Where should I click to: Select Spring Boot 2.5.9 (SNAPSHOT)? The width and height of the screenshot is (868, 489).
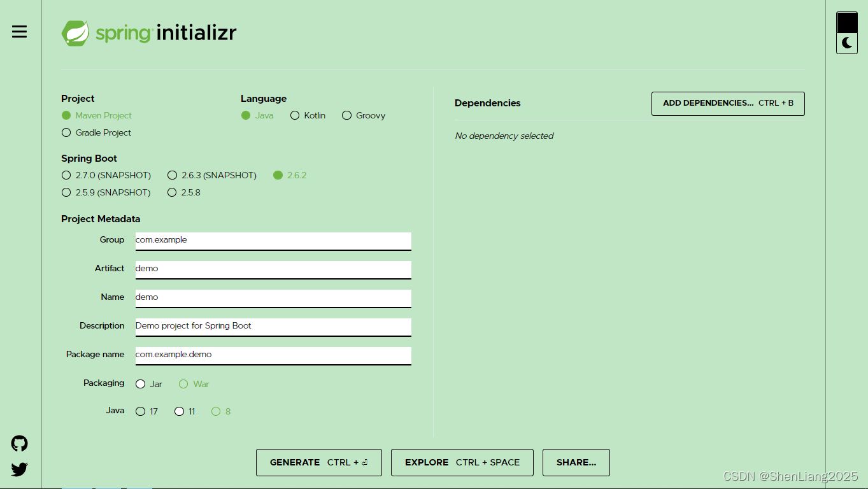click(106, 192)
